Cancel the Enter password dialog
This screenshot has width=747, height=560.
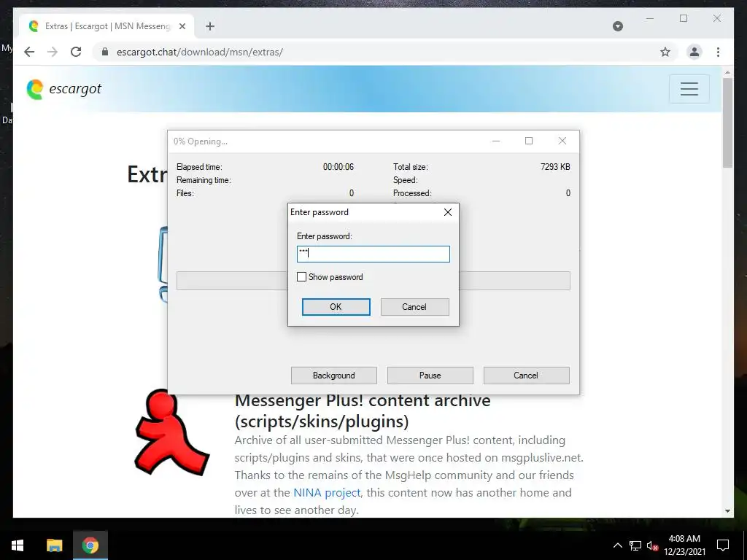(x=414, y=307)
